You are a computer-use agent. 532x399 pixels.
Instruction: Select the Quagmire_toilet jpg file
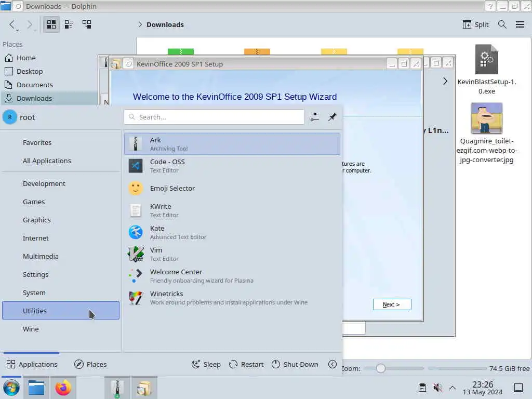click(x=486, y=133)
